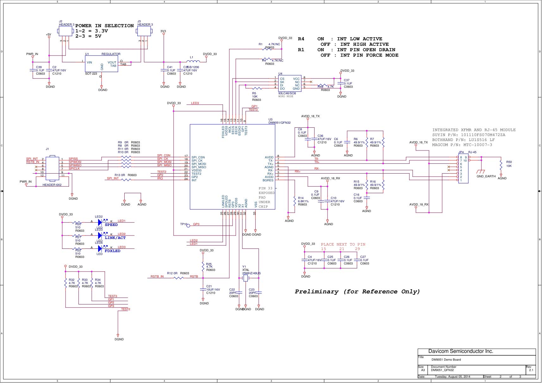555x392 pixels.
Task: Select the J3 HEADER 3 jumper
Action: (144, 31)
